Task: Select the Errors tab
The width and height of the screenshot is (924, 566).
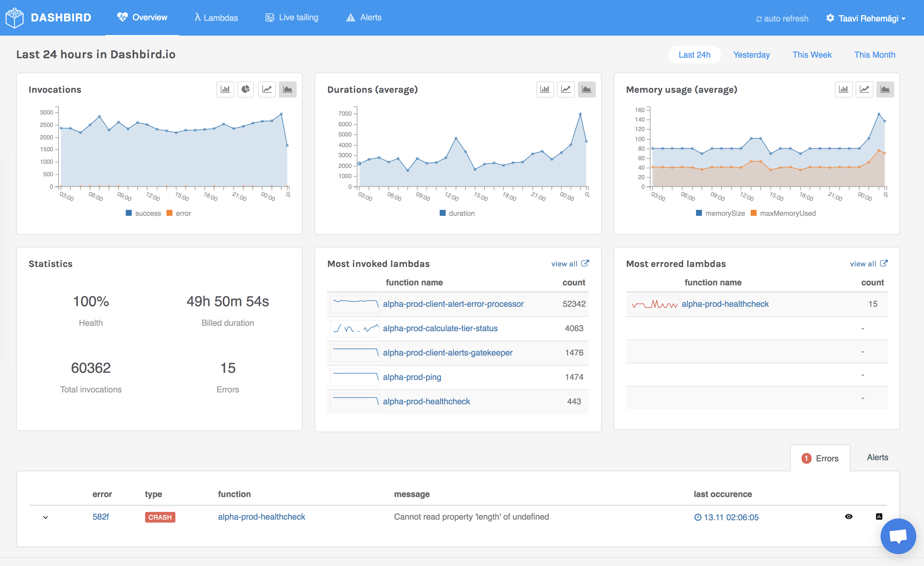Action: tap(820, 458)
